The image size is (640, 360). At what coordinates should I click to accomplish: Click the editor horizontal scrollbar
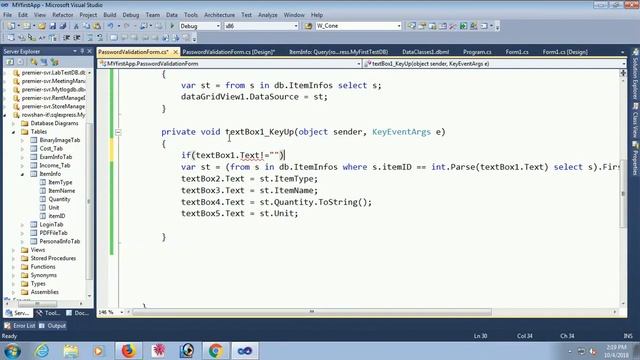tap(312, 312)
